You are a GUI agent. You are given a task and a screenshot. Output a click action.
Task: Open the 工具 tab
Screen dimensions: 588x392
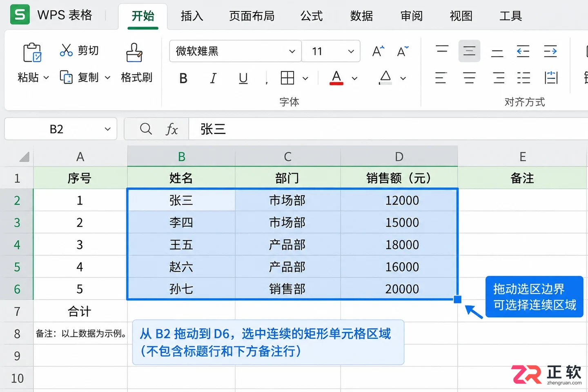click(511, 16)
